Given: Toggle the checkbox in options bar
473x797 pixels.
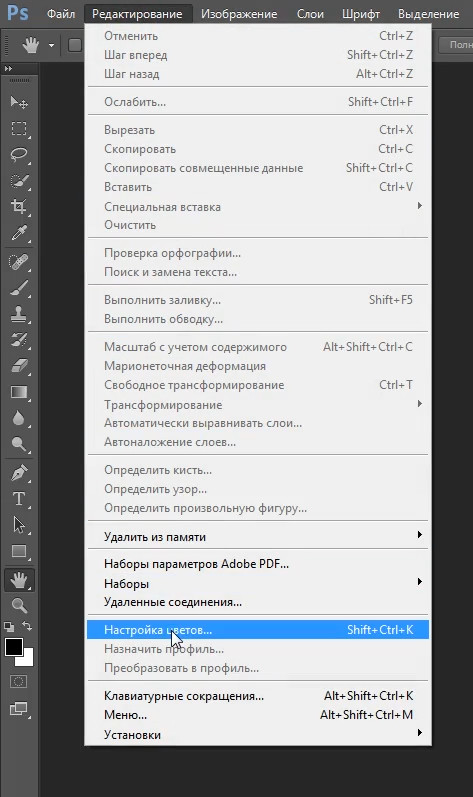Looking at the screenshot, I should coord(75,45).
